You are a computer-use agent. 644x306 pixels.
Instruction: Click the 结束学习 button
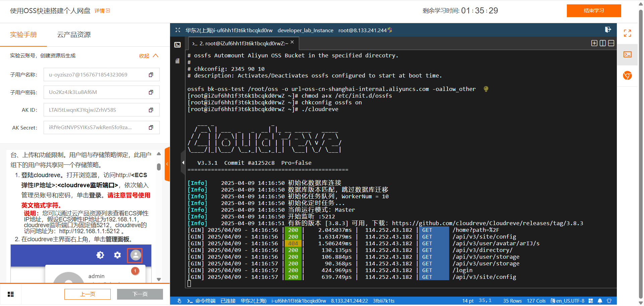tap(594, 11)
